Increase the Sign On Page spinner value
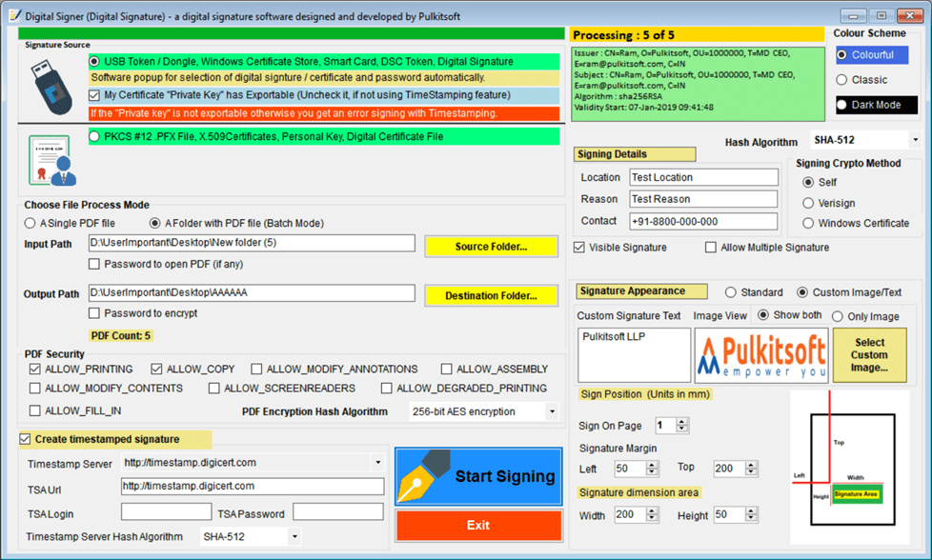The height and width of the screenshot is (560, 932). pos(681,422)
